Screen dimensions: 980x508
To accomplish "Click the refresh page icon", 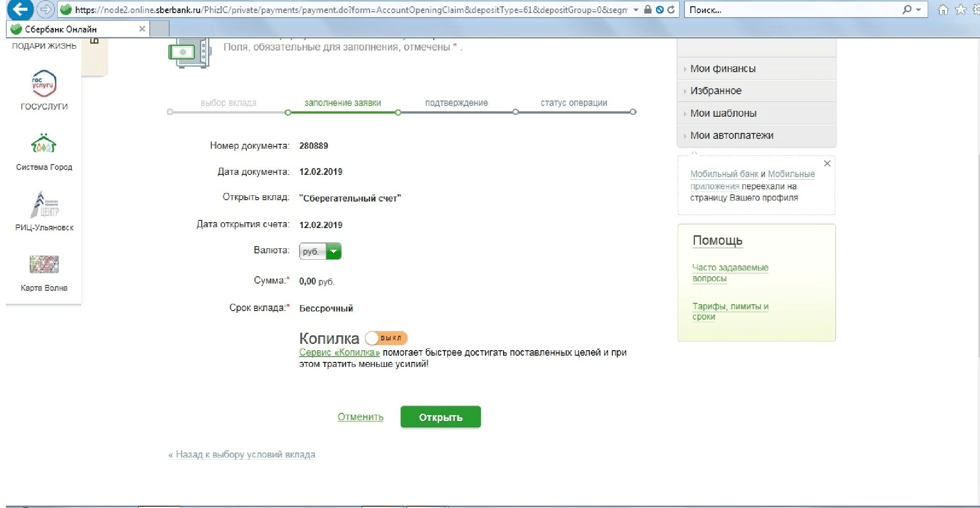I will 671,9.
